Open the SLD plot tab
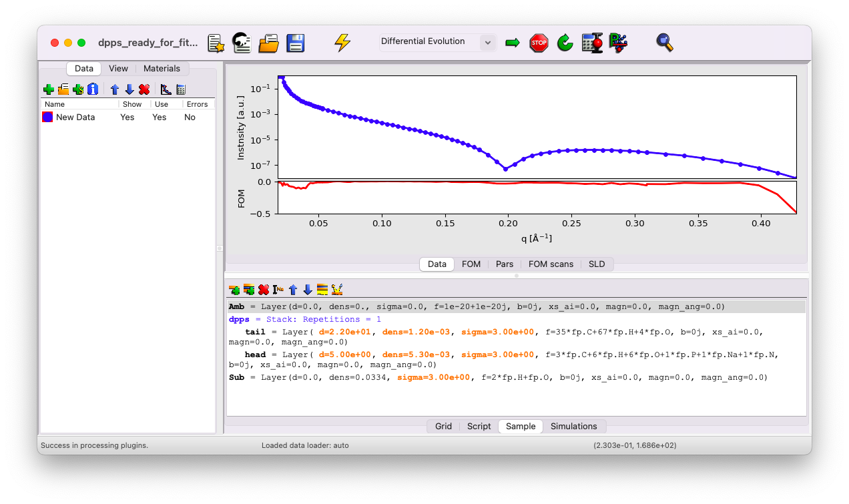Screen dimensions: 849x504 (x=597, y=264)
